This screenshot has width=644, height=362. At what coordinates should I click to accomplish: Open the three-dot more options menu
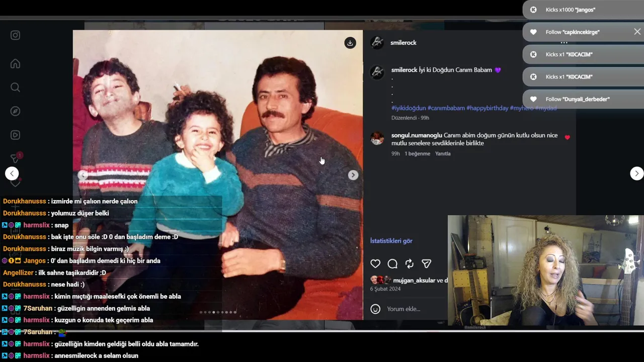(x=563, y=43)
